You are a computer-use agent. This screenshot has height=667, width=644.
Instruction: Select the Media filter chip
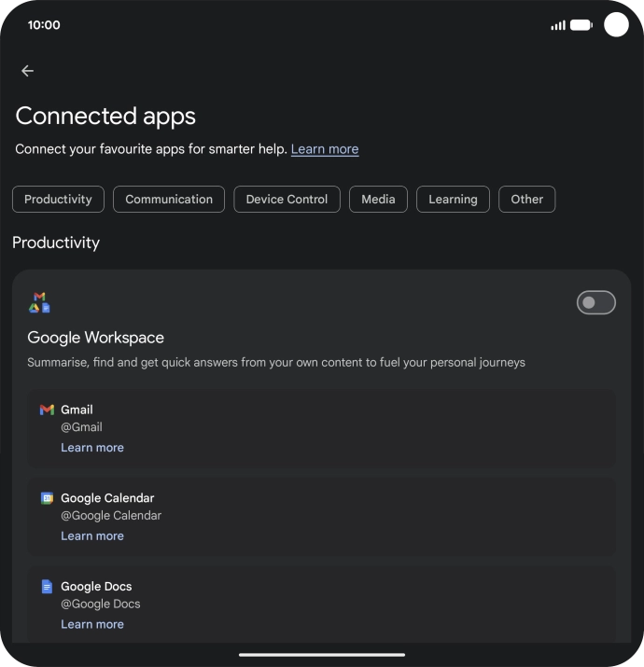[x=378, y=199]
